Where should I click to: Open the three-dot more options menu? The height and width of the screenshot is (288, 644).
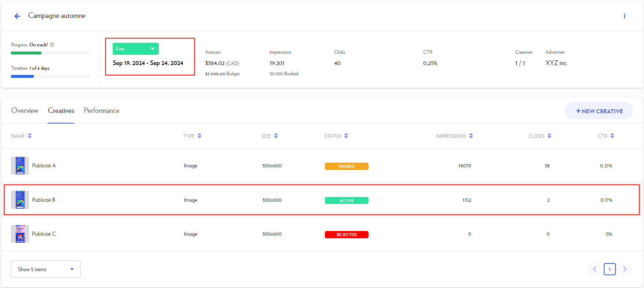coord(624,16)
